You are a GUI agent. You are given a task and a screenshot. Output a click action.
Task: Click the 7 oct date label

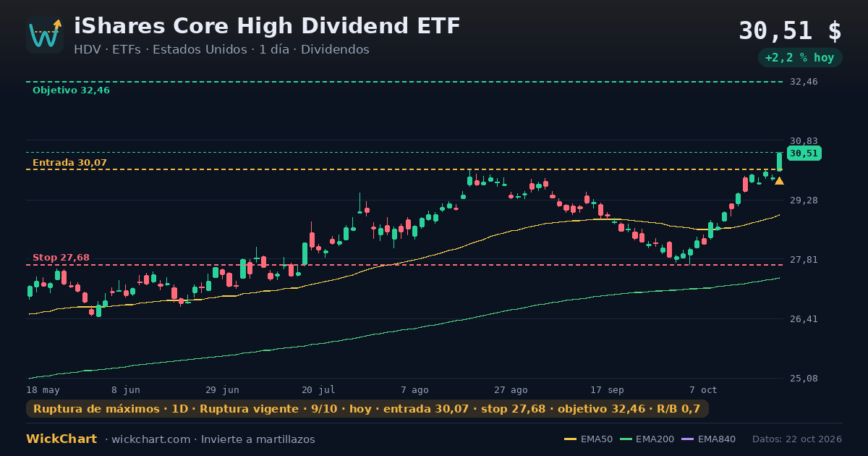[703, 390]
